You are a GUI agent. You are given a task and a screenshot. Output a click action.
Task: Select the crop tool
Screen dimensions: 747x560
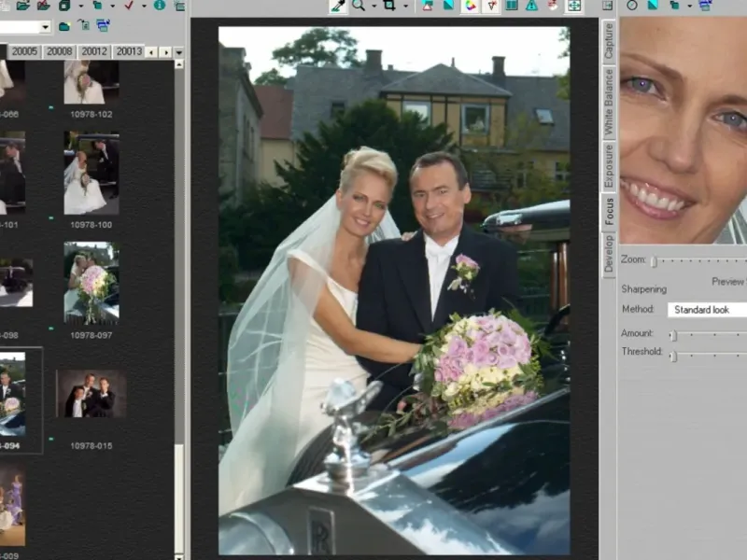click(389, 6)
